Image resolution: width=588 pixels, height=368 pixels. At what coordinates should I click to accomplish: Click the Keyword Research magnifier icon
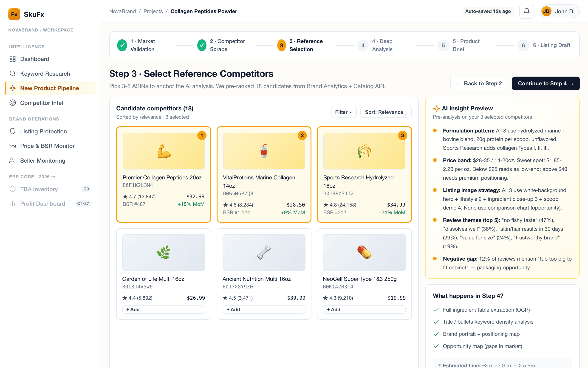(x=13, y=74)
